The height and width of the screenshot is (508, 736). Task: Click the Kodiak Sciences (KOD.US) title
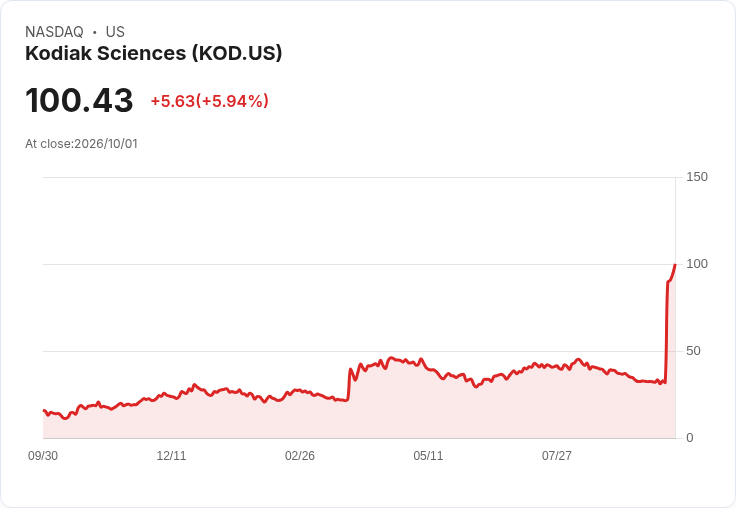[153, 53]
